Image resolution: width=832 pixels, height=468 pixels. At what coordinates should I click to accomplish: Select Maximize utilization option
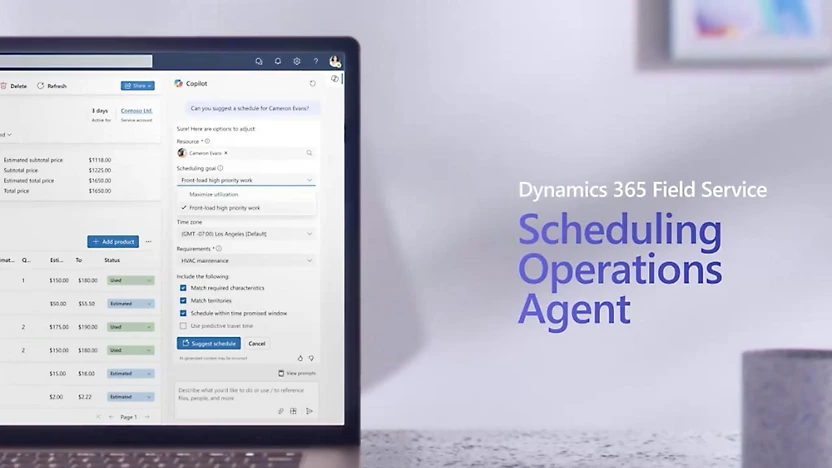click(x=215, y=194)
